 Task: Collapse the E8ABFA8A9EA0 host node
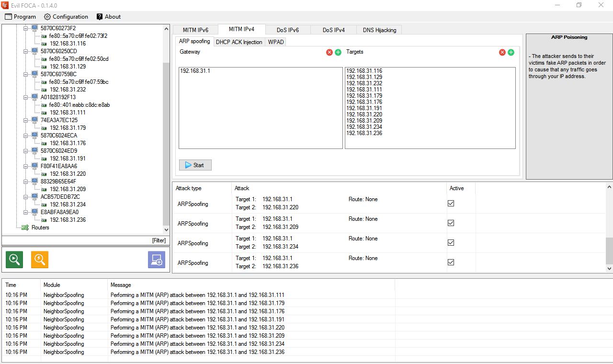(x=25, y=212)
